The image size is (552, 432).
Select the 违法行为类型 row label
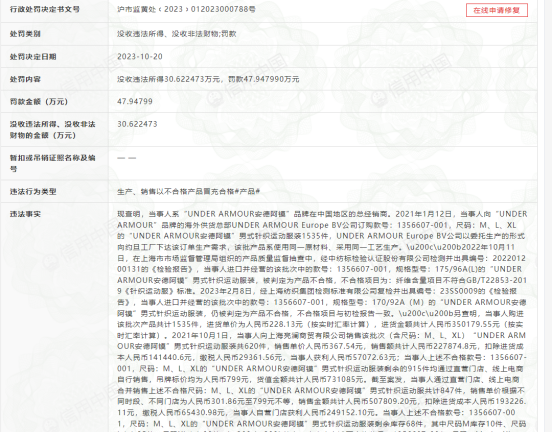coord(33,192)
